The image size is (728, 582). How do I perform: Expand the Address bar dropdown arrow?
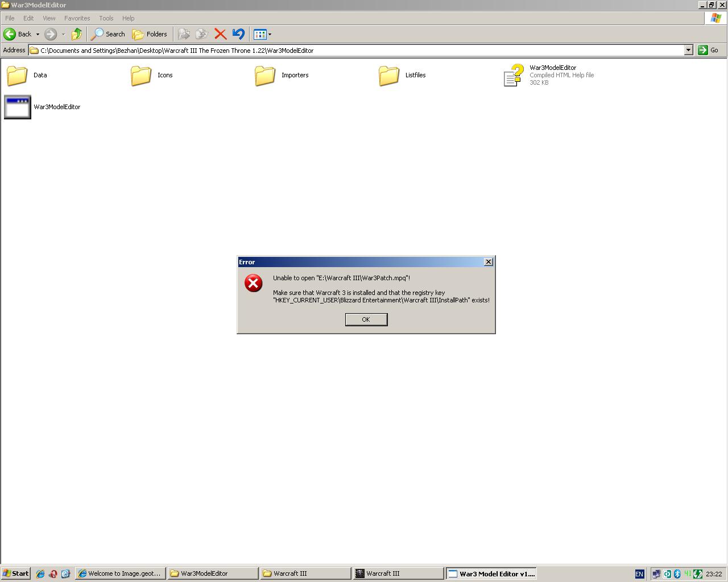pyautogui.click(x=688, y=50)
